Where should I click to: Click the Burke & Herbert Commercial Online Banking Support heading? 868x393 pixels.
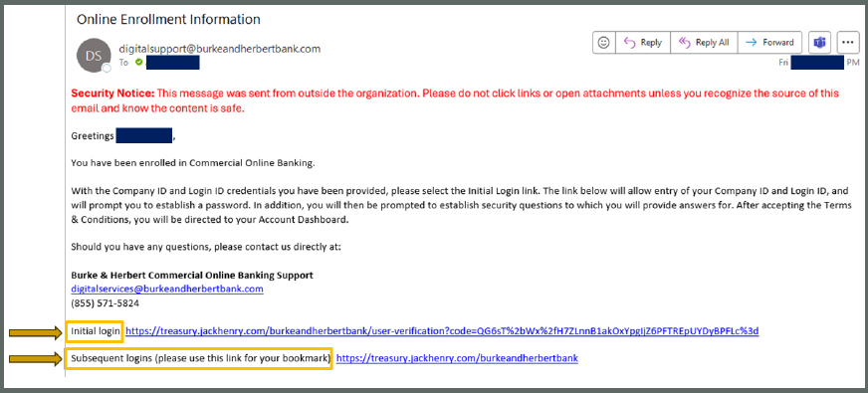(x=192, y=275)
